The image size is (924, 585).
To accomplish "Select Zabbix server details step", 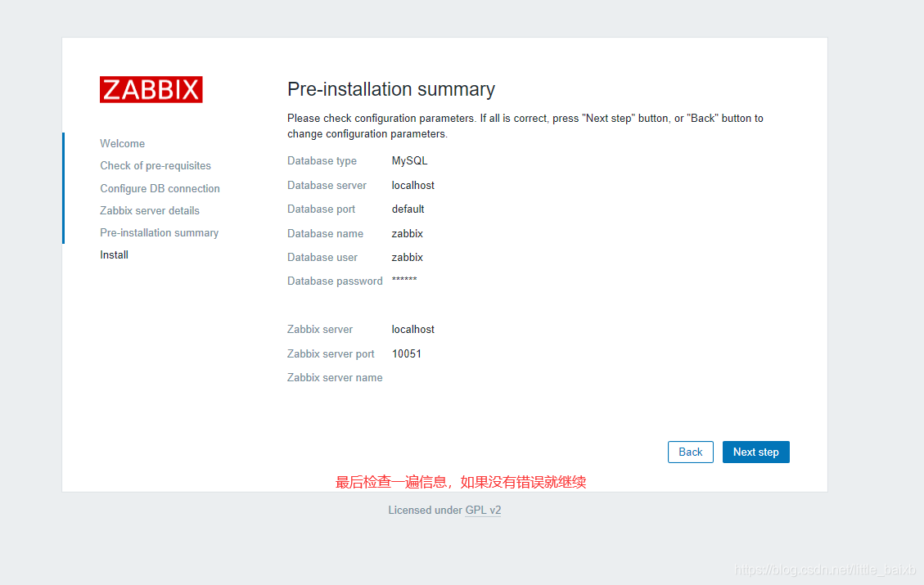I will coord(150,210).
